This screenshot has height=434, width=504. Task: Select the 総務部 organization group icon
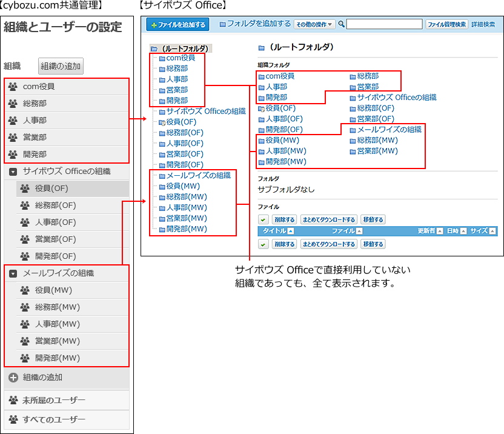[x=13, y=104]
